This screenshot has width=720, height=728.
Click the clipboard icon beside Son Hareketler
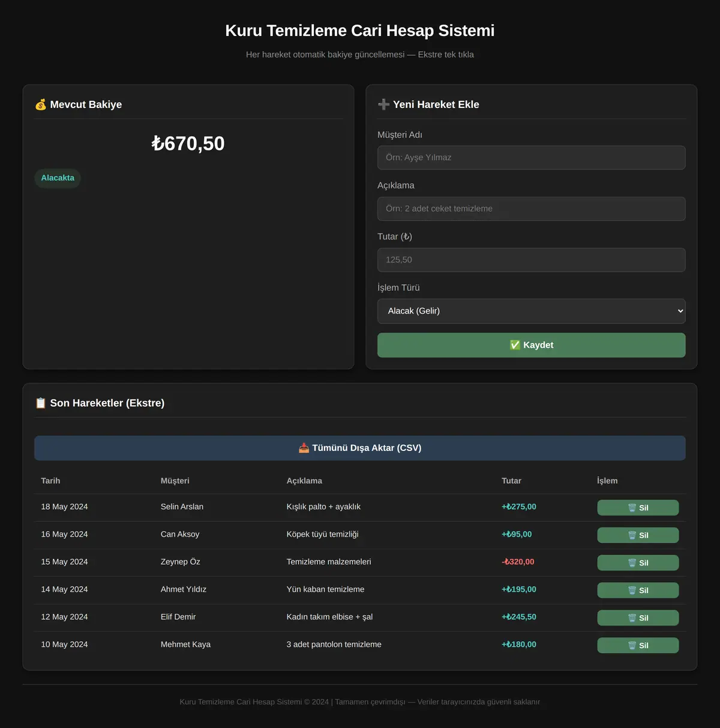tap(41, 403)
